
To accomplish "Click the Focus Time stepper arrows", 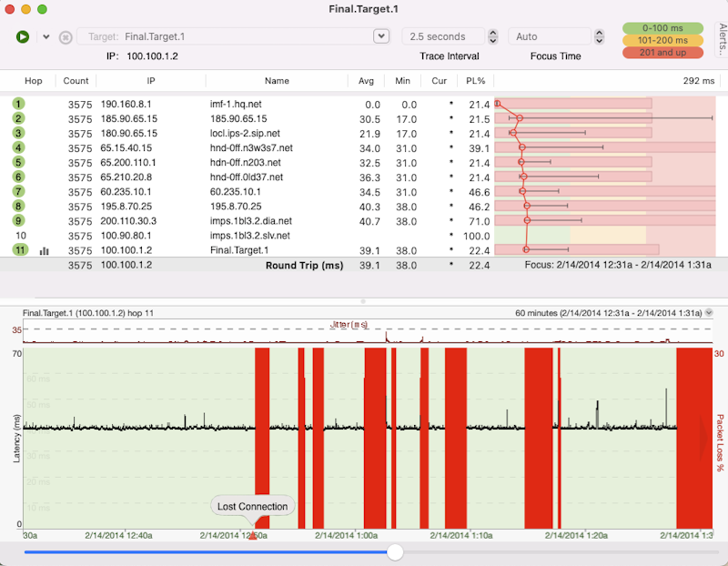I will [599, 36].
